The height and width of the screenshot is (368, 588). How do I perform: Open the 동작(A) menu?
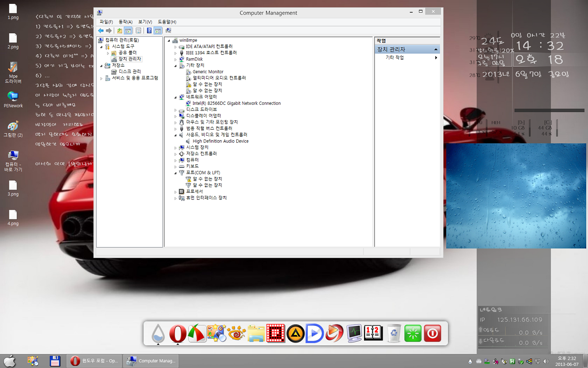click(x=126, y=22)
